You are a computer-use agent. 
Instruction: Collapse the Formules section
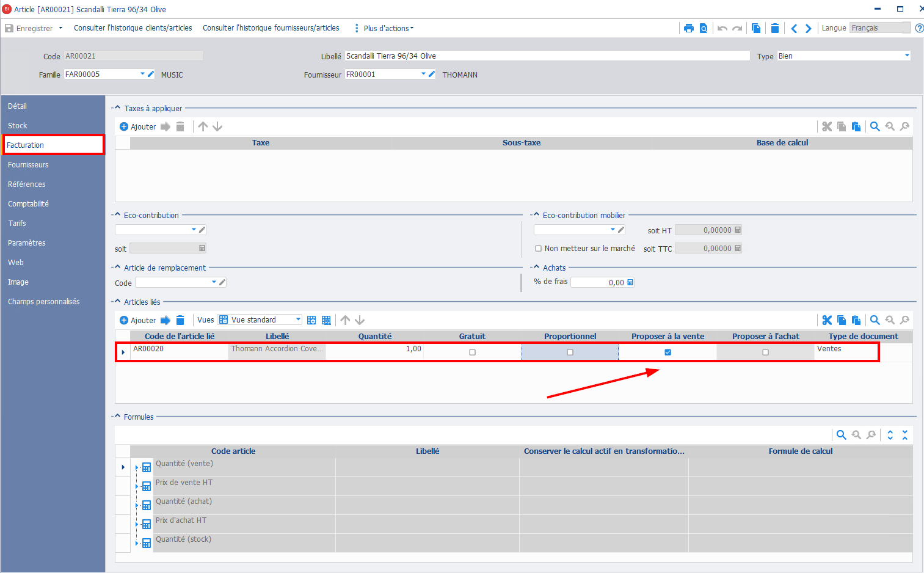[117, 416]
